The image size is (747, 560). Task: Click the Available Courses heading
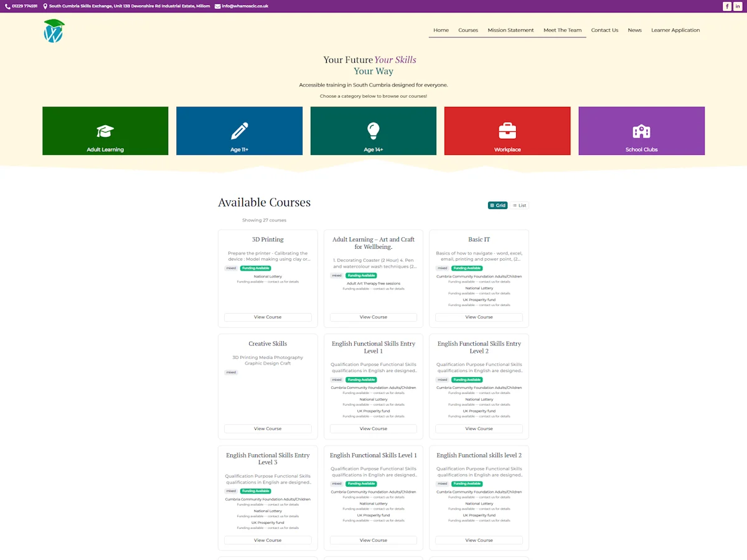point(264,202)
